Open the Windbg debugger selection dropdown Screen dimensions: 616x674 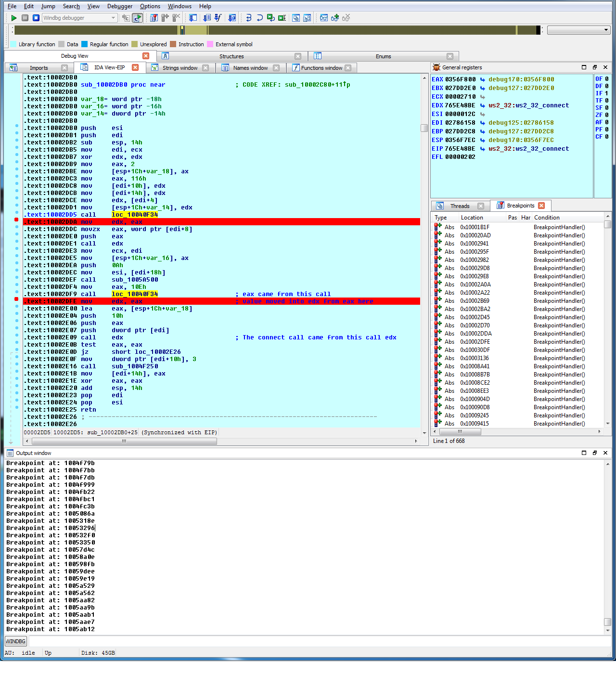click(114, 18)
